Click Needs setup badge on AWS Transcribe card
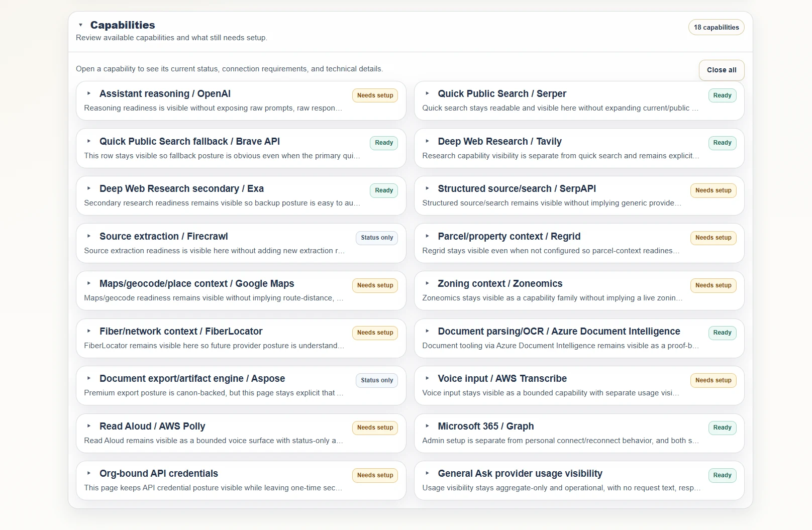Image resolution: width=812 pixels, height=530 pixels. tap(713, 380)
